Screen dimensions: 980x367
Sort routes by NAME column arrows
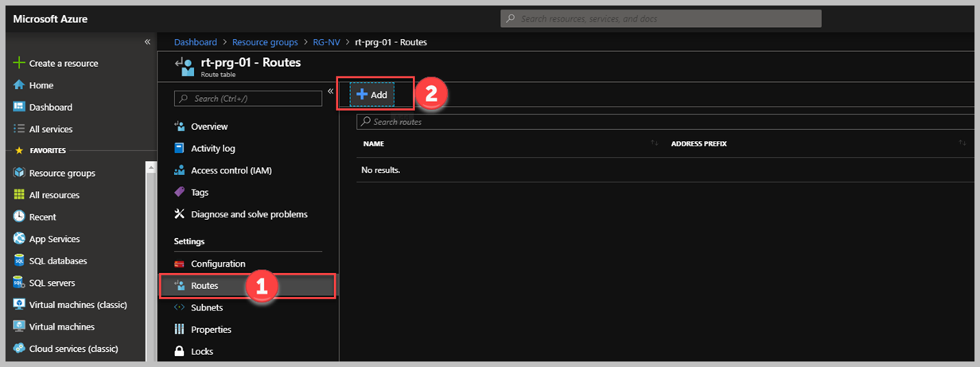pyautogui.click(x=655, y=143)
